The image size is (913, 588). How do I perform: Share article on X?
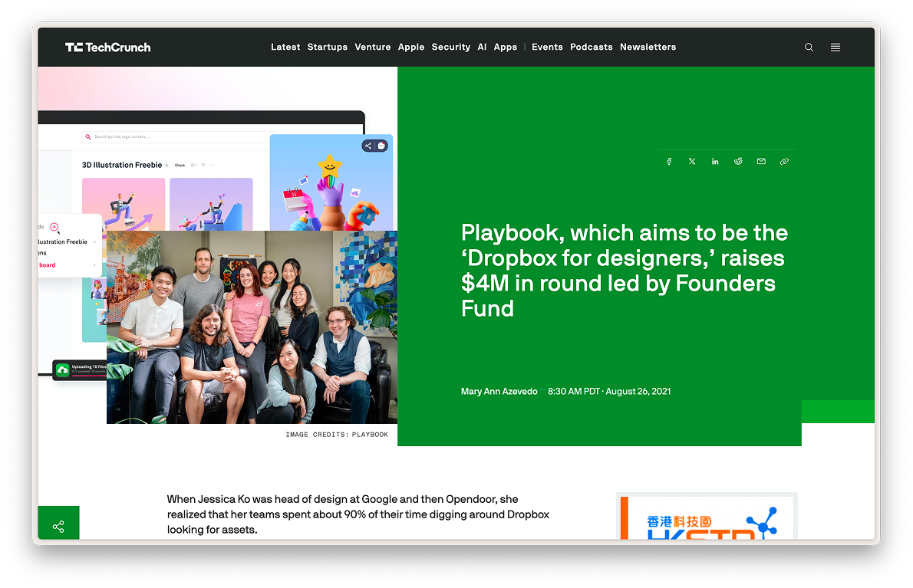pyautogui.click(x=692, y=162)
